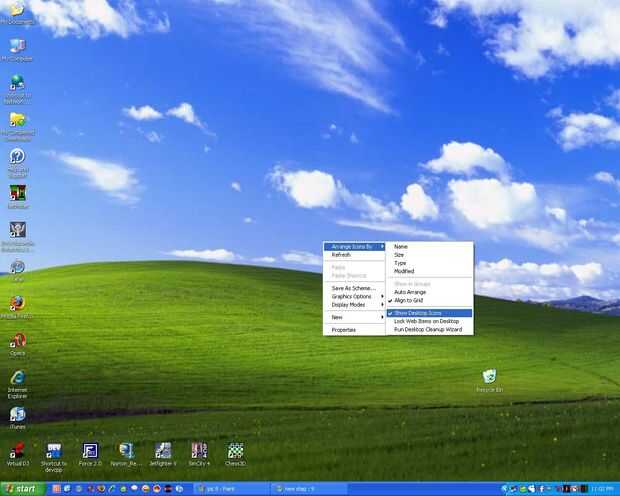Screen dimensions: 620x496
Task: Select the iTunes desktop icon
Action: [18, 418]
